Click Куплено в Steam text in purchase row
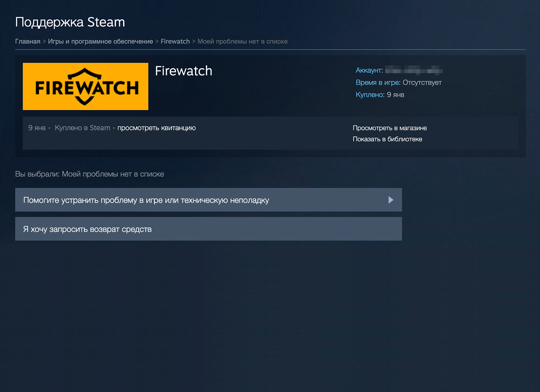The image size is (540, 392). [83, 128]
